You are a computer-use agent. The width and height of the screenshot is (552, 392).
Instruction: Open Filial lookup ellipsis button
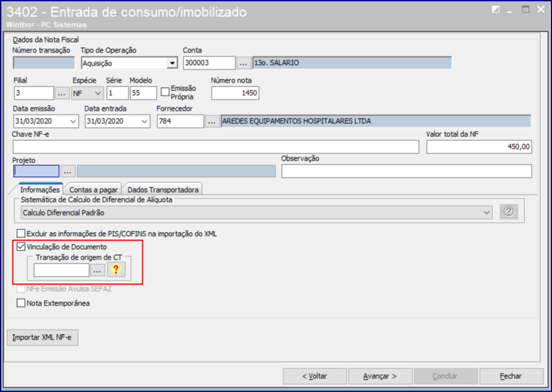[x=62, y=93]
